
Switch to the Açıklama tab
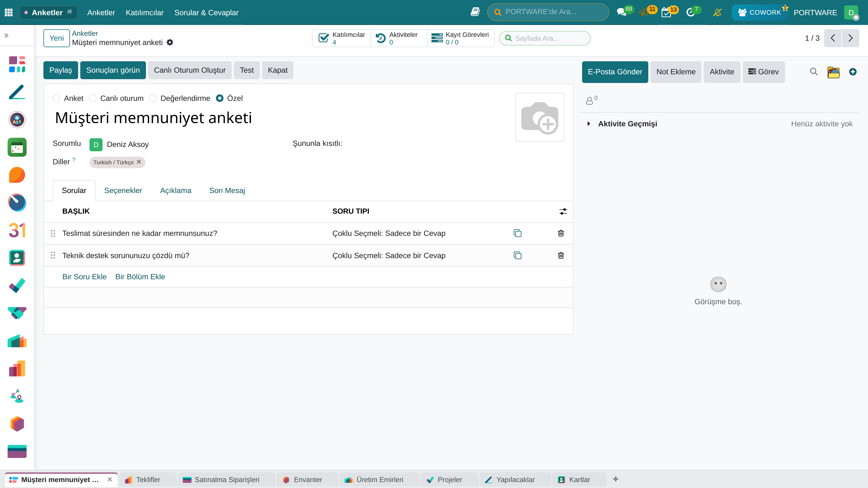[x=175, y=190]
